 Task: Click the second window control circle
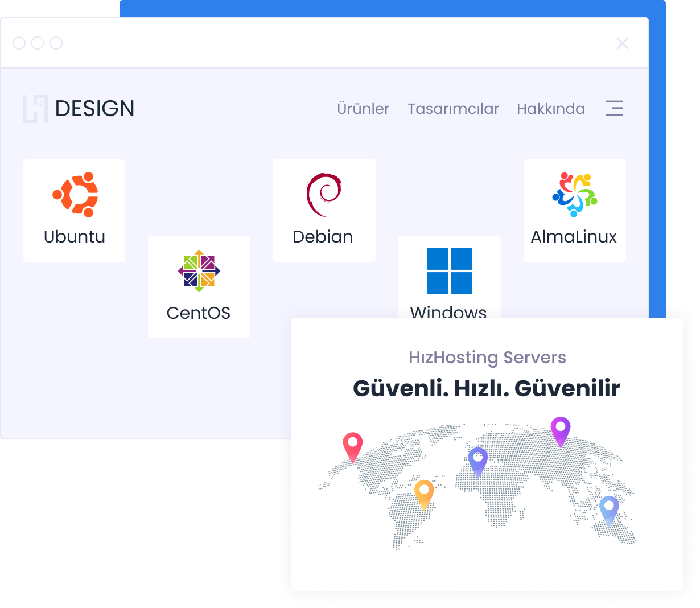pos(38,43)
